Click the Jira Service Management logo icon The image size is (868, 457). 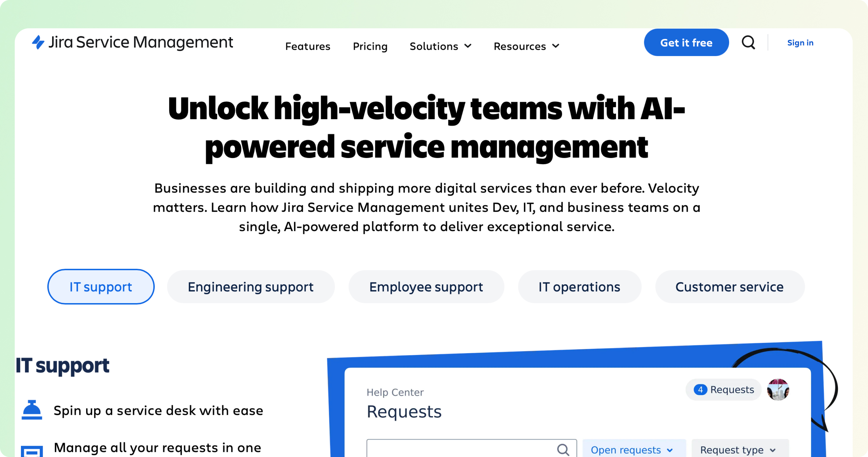click(38, 42)
